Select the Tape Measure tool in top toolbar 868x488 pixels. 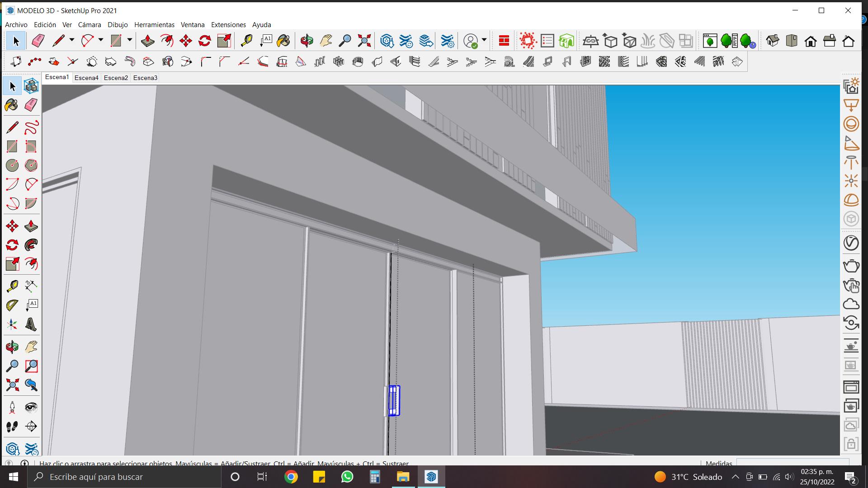[246, 41]
